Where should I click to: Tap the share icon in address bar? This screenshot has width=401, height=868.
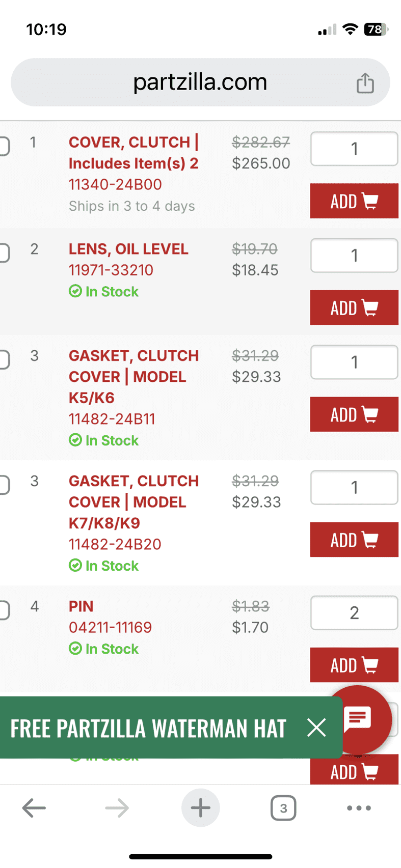pyautogui.click(x=365, y=83)
